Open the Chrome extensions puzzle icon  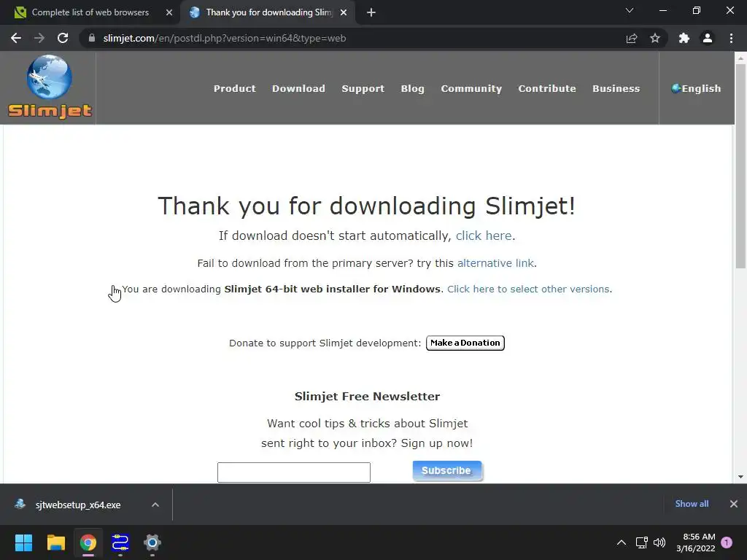(684, 38)
